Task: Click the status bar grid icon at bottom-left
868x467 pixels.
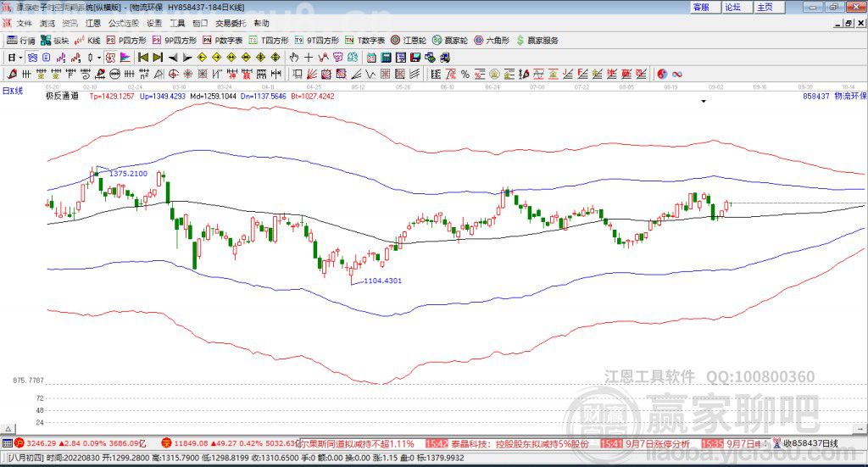Action: click(x=7, y=443)
